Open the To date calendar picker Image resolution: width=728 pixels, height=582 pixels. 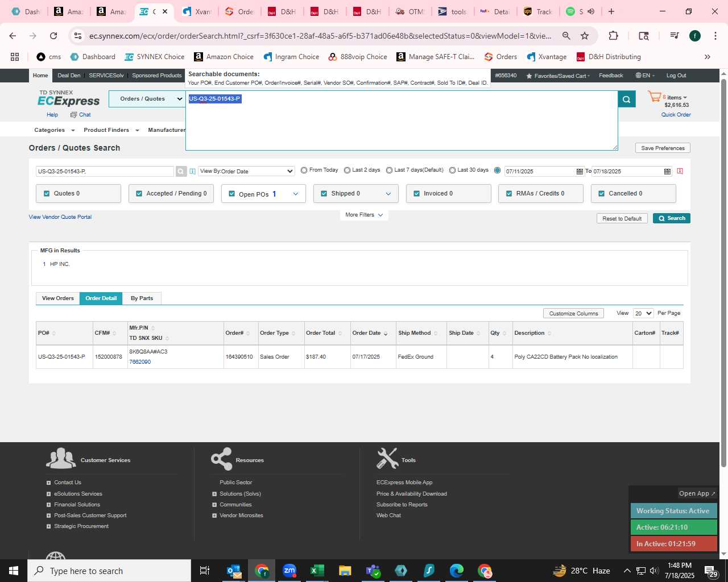(x=667, y=171)
